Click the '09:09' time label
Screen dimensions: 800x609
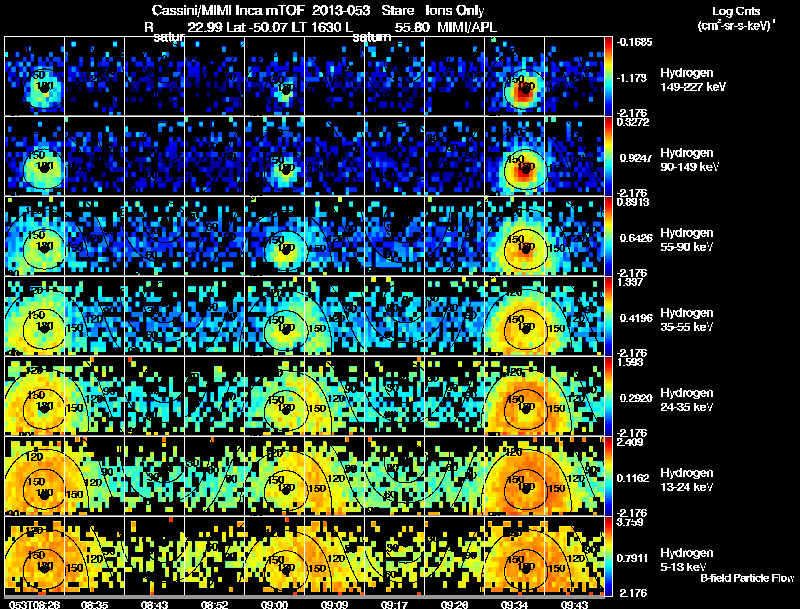click(334, 604)
